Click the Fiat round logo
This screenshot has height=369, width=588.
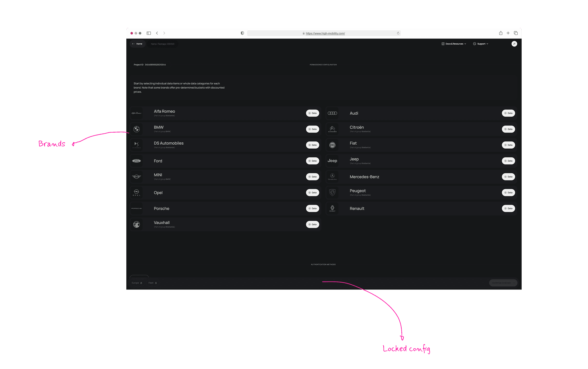332,145
